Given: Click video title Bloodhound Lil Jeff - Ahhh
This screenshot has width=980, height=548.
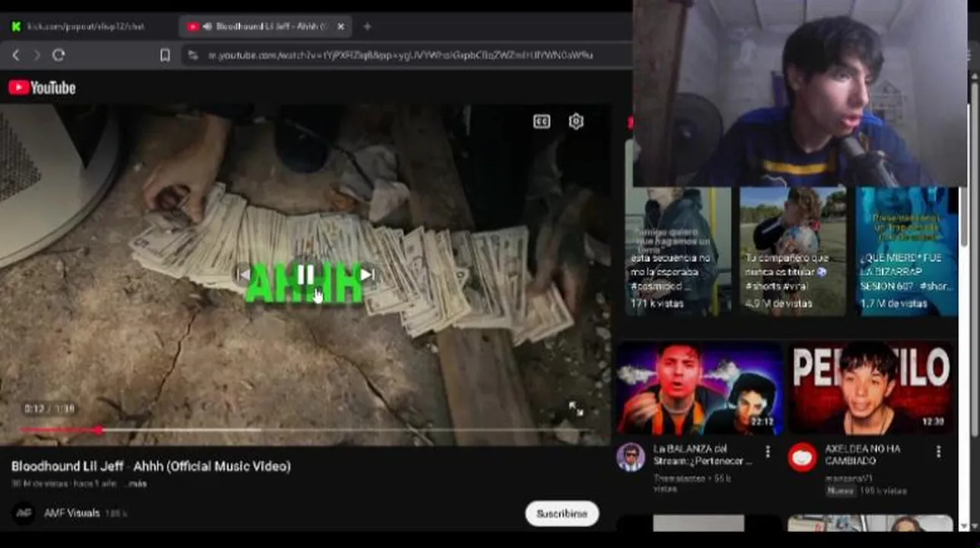Looking at the screenshot, I should click(x=151, y=466).
